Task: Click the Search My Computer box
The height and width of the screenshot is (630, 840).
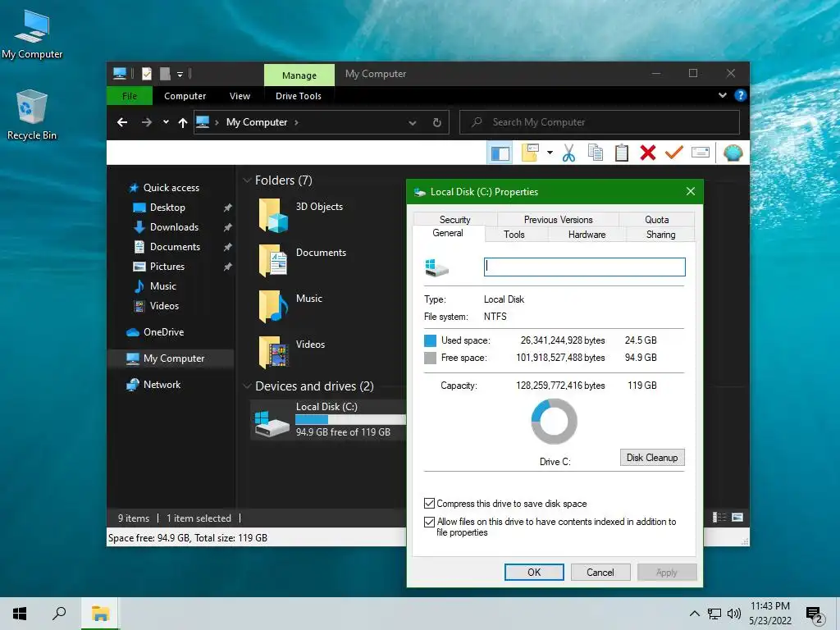Action: pos(600,122)
